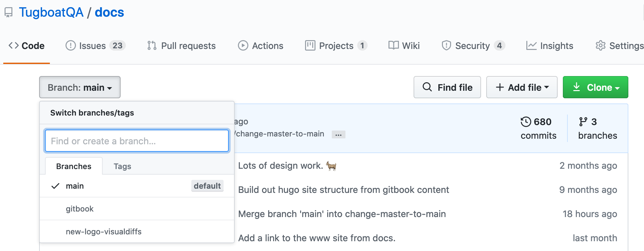
Task: Click the Actions play icon
Action: pos(243,46)
